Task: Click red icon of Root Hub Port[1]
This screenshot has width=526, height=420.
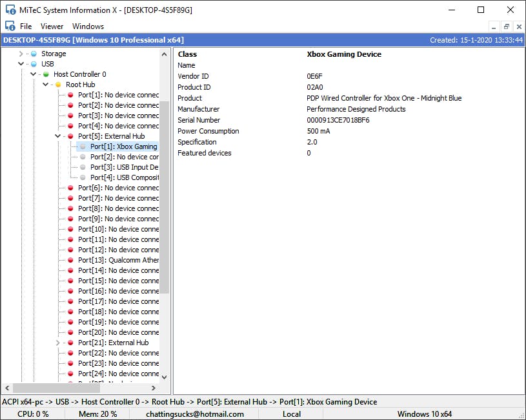Action: [70, 95]
